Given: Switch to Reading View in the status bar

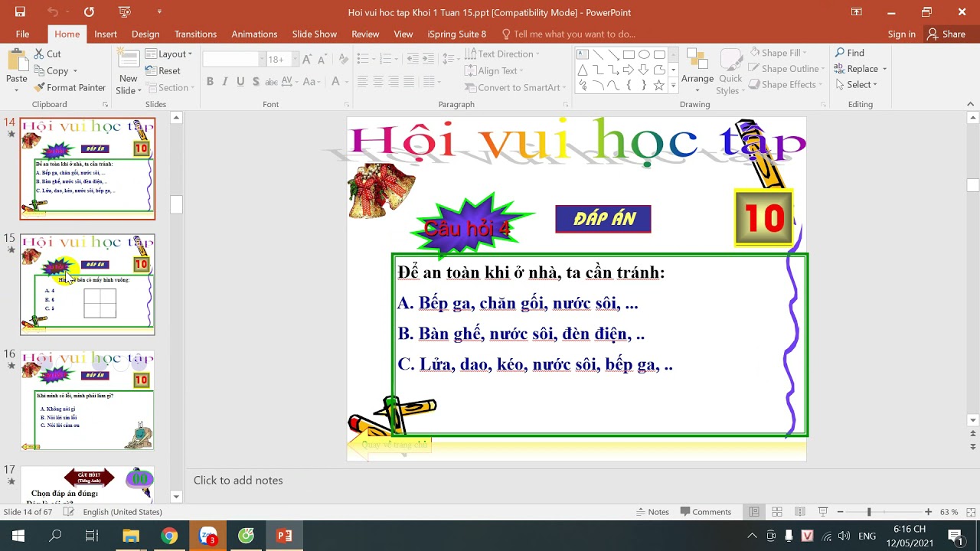Looking at the screenshot, I should 800,512.
